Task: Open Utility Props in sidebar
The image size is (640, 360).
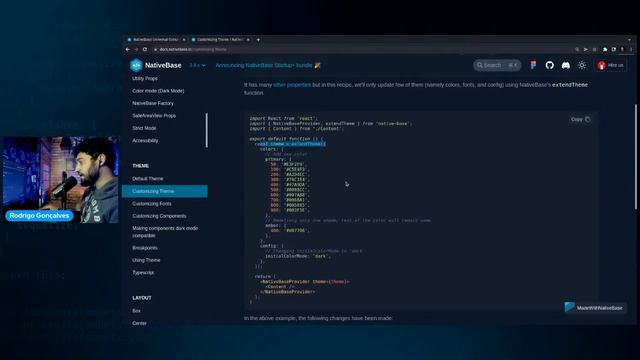Action: pyautogui.click(x=145, y=78)
